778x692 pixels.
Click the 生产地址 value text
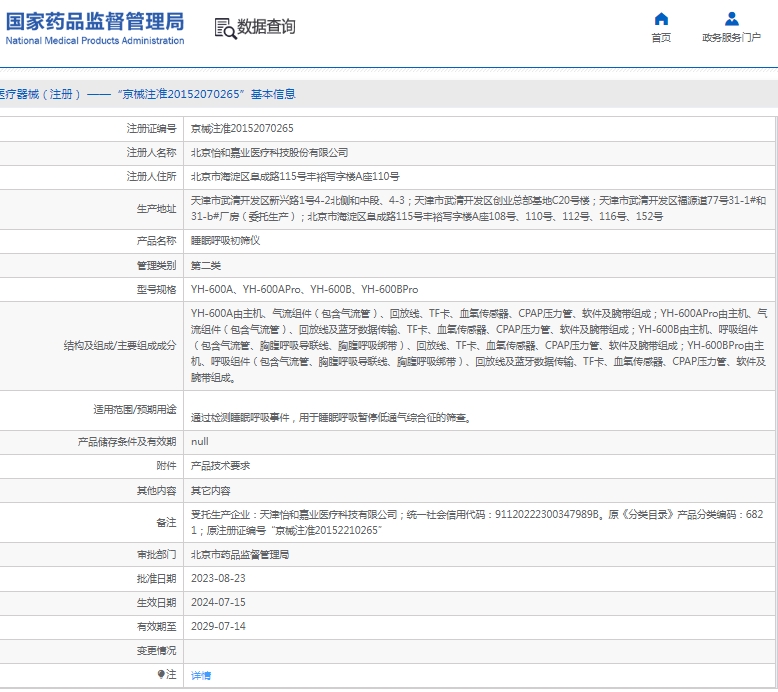pyautogui.click(x=478, y=208)
